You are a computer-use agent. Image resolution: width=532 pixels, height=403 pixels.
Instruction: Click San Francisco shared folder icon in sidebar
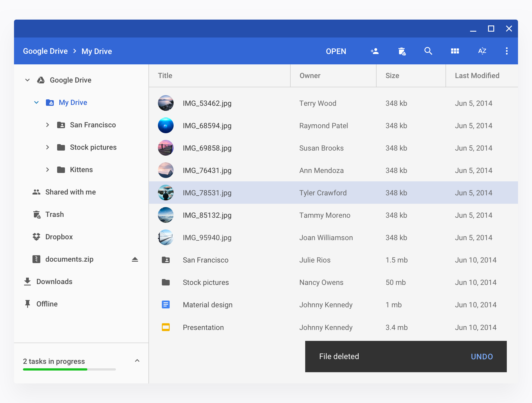pos(61,125)
